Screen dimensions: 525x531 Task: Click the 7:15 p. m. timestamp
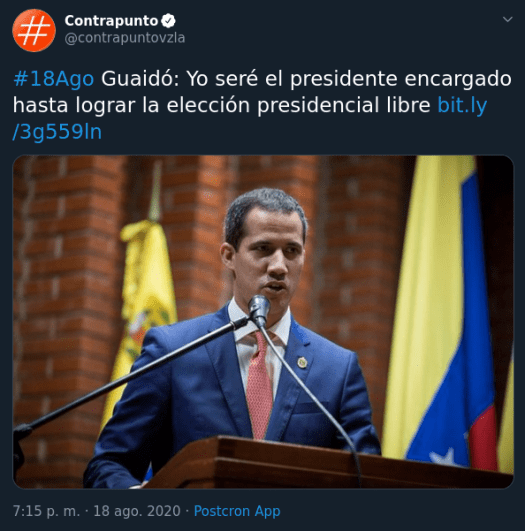(x=46, y=511)
